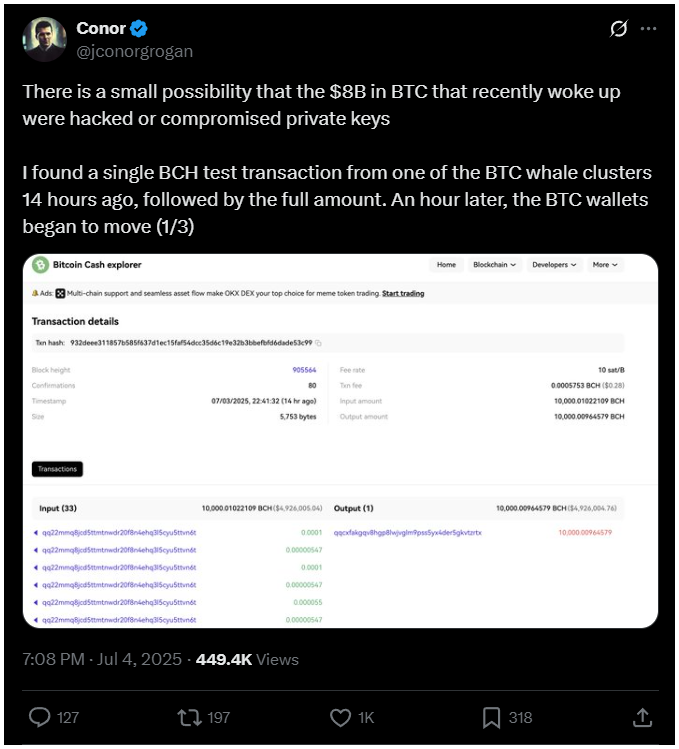Click the Start trading ad link
This screenshot has height=749, width=679.
coord(403,293)
